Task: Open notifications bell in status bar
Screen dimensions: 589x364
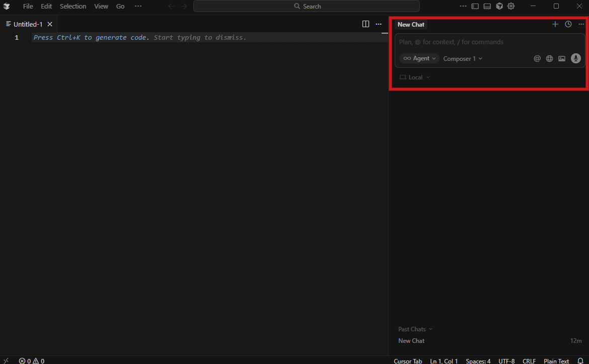Action: click(x=580, y=360)
